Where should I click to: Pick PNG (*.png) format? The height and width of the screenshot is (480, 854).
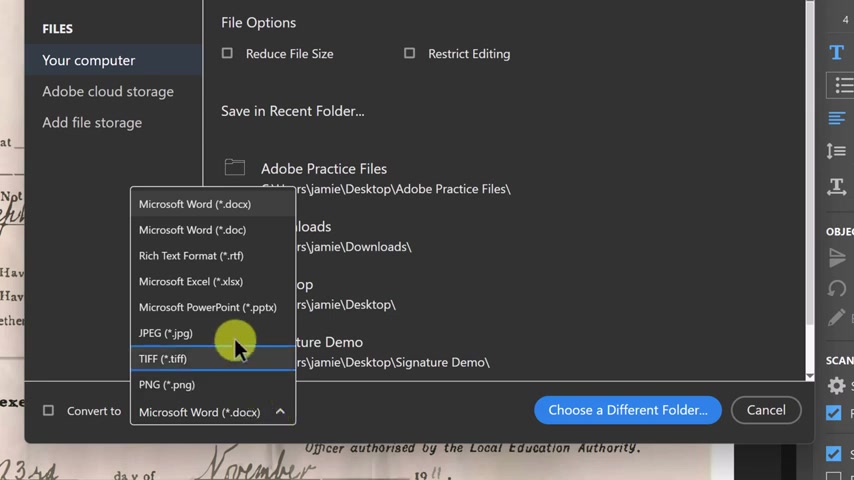pyautogui.click(x=213, y=385)
